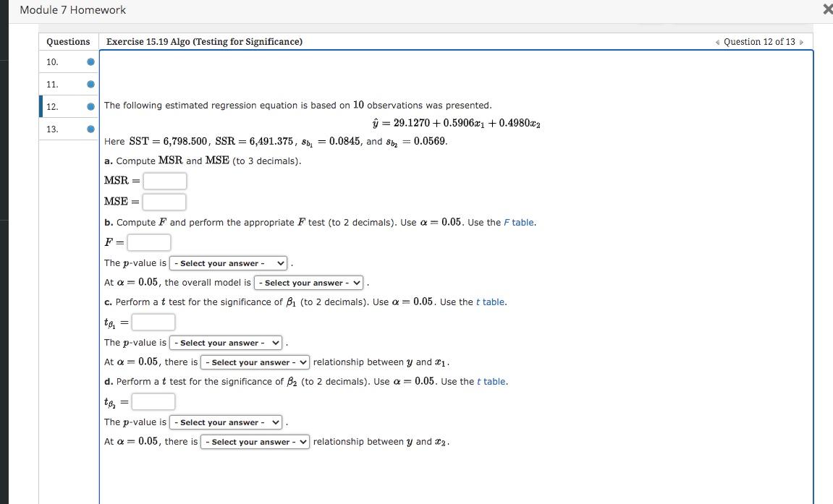Image resolution: width=833 pixels, height=504 pixels.
Task: Open the t table link in part c
Action: pos(491,302)
